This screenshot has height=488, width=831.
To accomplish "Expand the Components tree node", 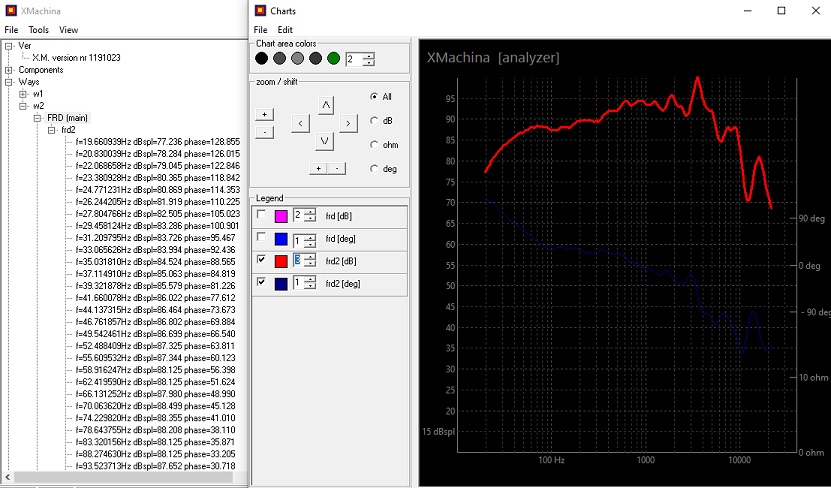I will point(9,70).
